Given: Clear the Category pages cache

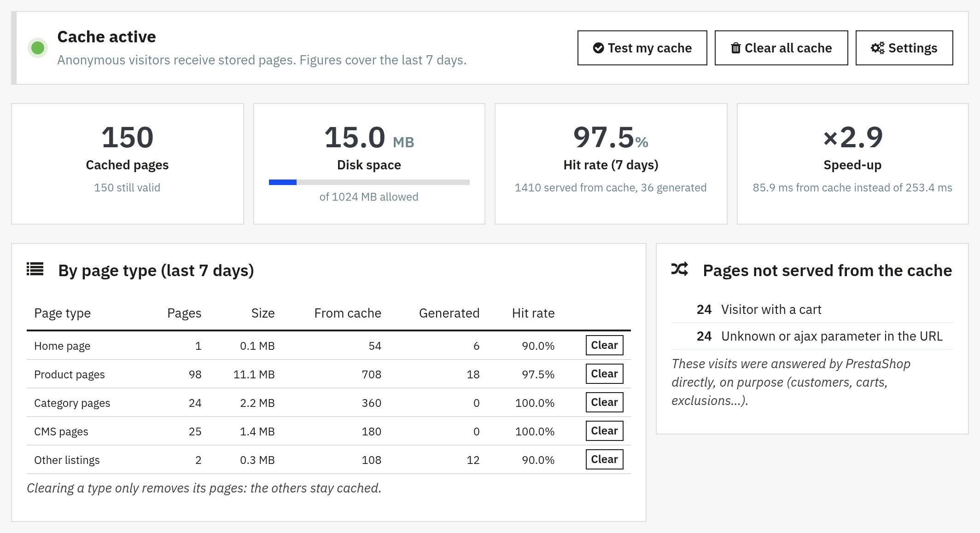Looking at the screenshot, I should pos(604,402).
